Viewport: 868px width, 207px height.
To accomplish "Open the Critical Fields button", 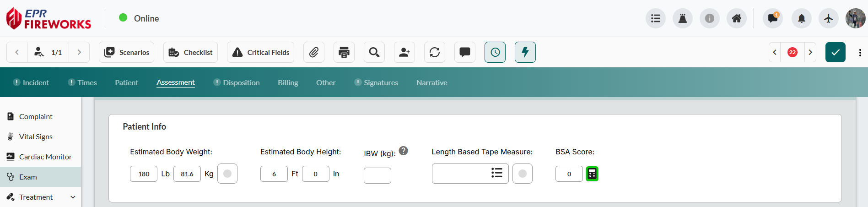I will click(x=261, y=52).
